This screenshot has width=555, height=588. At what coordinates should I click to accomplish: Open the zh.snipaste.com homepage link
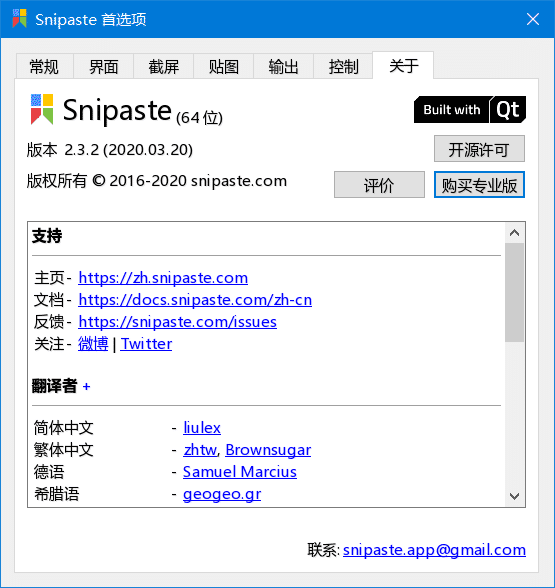[x=163, y=278]
